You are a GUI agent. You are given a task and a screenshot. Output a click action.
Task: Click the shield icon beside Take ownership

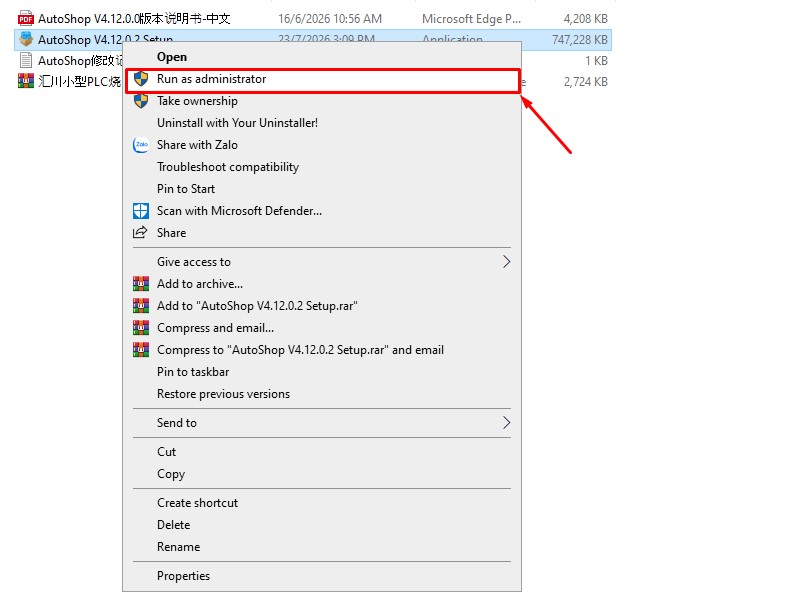(141, 101)
